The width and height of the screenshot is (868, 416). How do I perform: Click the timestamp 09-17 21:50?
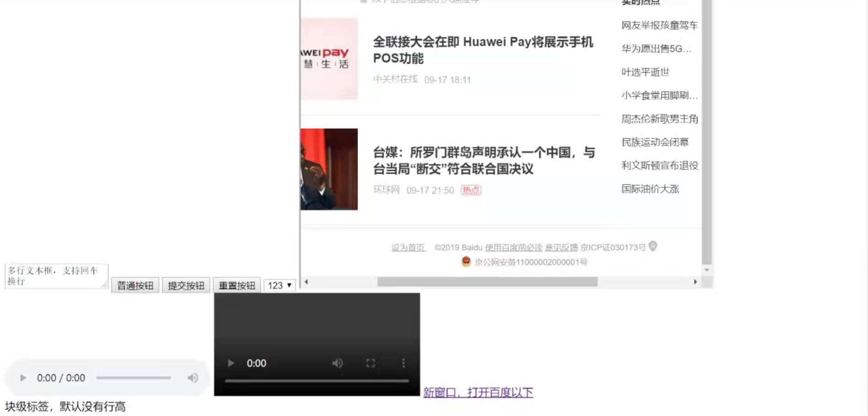tap(430, 190)
